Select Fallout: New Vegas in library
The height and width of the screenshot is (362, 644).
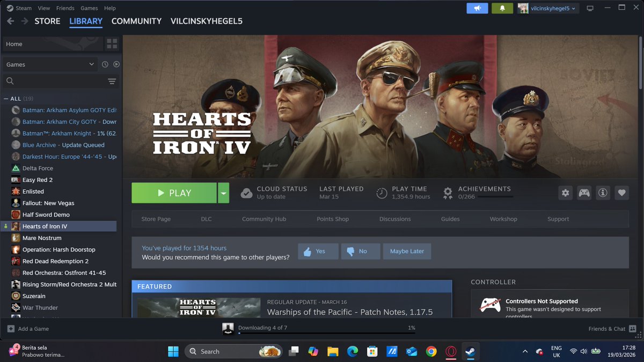pos(48,203)
